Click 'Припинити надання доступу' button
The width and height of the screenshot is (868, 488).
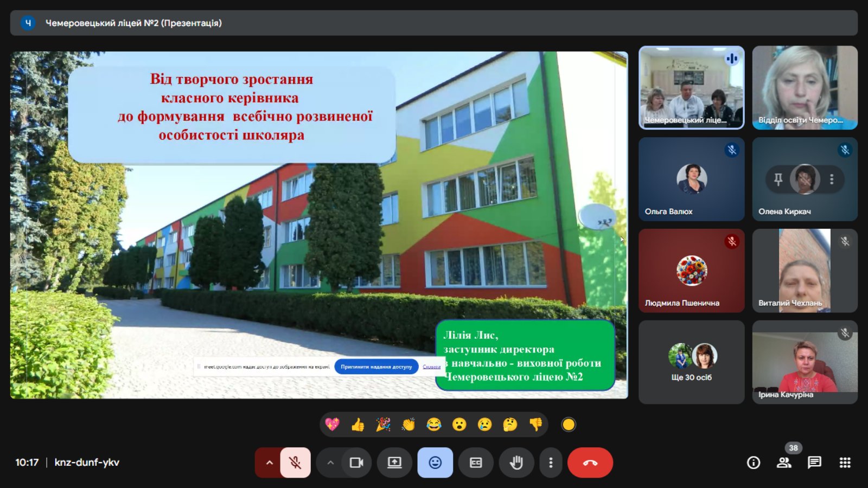click(376, 367)
